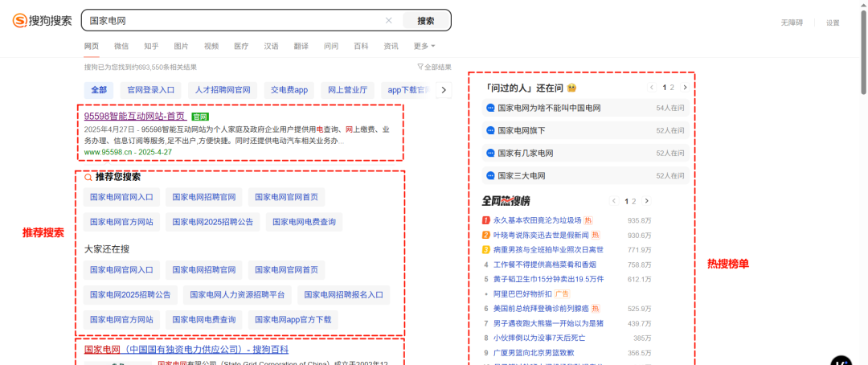The height and width of the screenshot is (365, 868).
Task: Click the rank 3 badge icon in hot list
Action: [x=486, y=250]
